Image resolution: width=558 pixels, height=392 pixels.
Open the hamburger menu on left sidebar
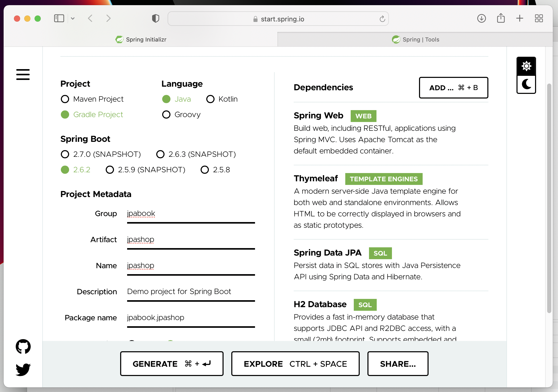pyautogui.click(x=23, y=75)
